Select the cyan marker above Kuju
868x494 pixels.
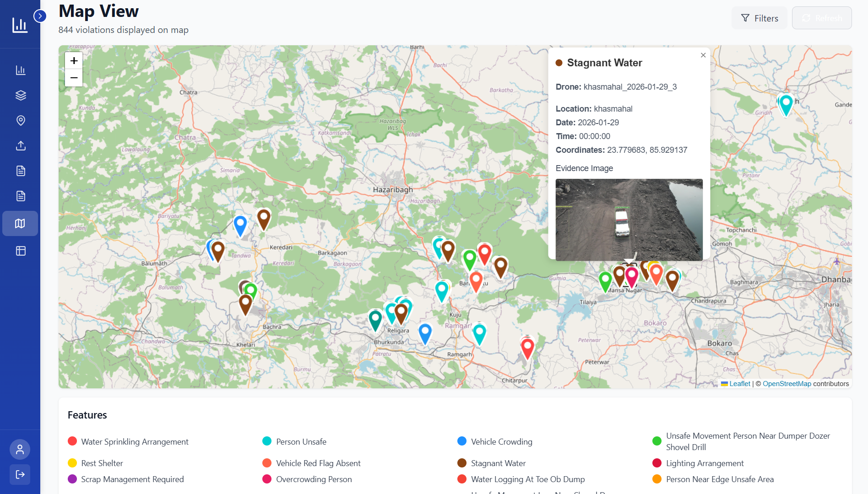(x=442, y=291)
